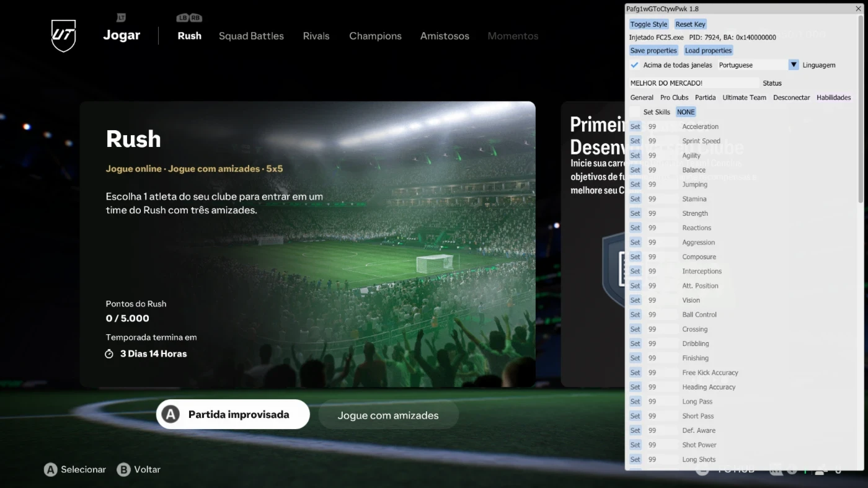Click the 99 value field for Dribbling
This screenshot has height=488, width=868.
point(662,344)
